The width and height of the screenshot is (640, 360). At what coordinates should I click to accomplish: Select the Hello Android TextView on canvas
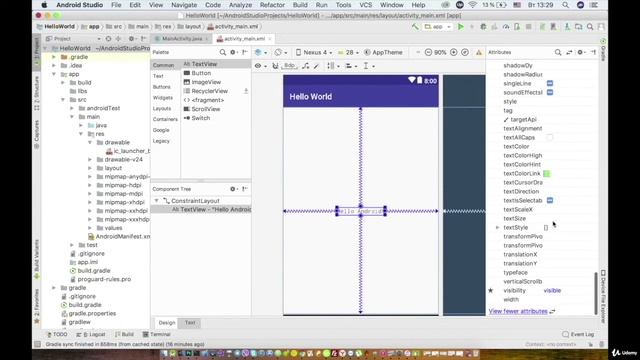pyautogui.click(x=361, y=211)
